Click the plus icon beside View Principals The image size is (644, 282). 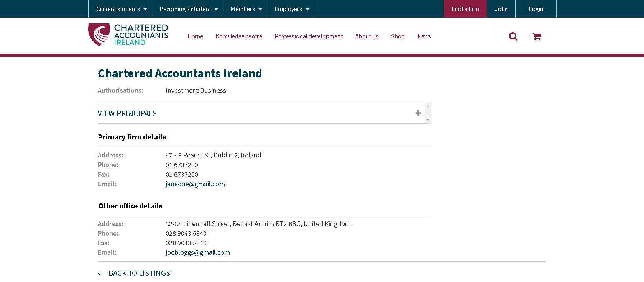pyautogui.click(x=418, y=113)
